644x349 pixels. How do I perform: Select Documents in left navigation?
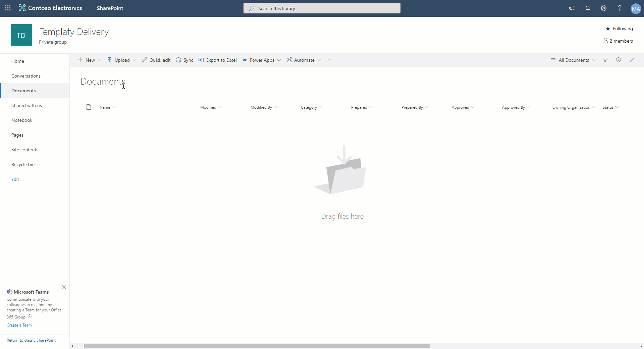[x=35, y=91]
